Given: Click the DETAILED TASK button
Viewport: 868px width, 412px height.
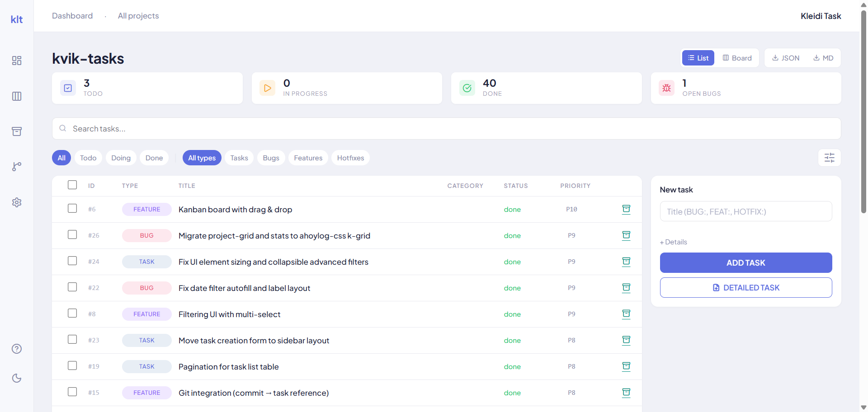Looking at the screenshot, I should point(746,287).
